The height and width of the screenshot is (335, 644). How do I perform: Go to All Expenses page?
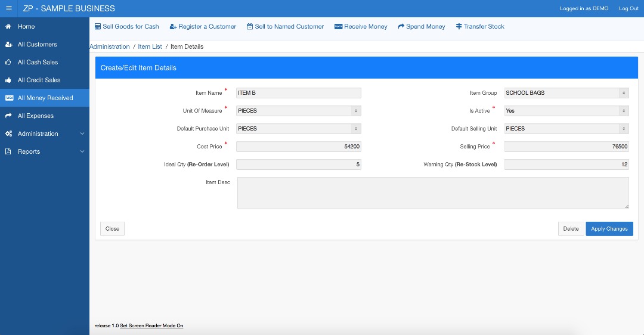pos(35,116)
